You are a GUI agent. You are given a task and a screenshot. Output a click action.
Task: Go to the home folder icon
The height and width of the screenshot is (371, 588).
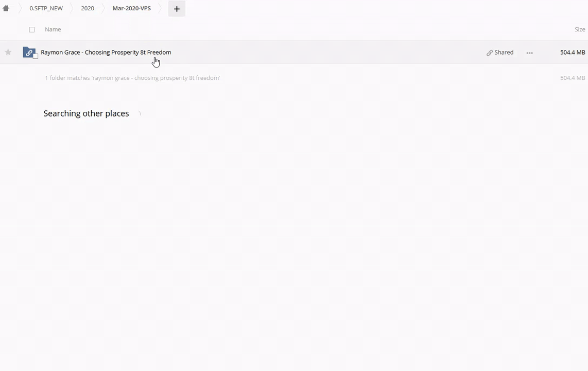click(6, 8)
